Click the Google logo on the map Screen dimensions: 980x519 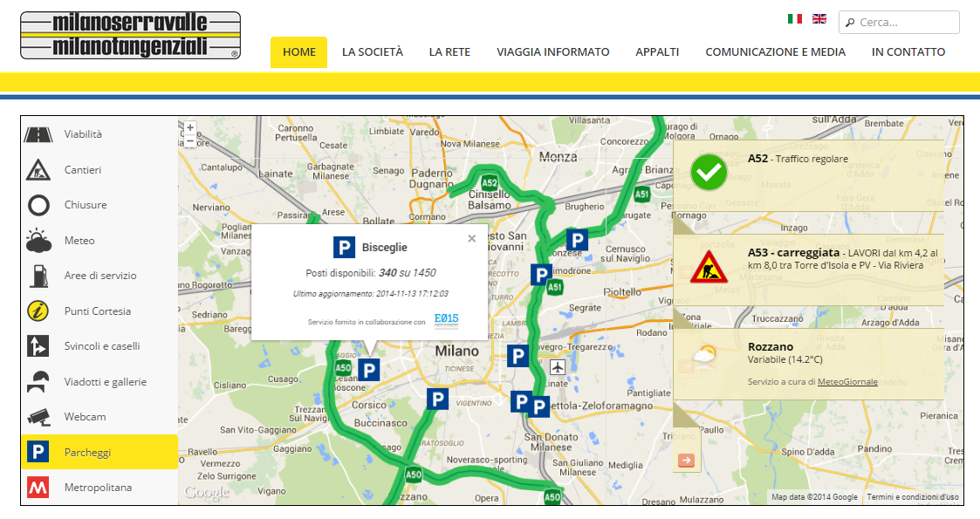(207, 493)
